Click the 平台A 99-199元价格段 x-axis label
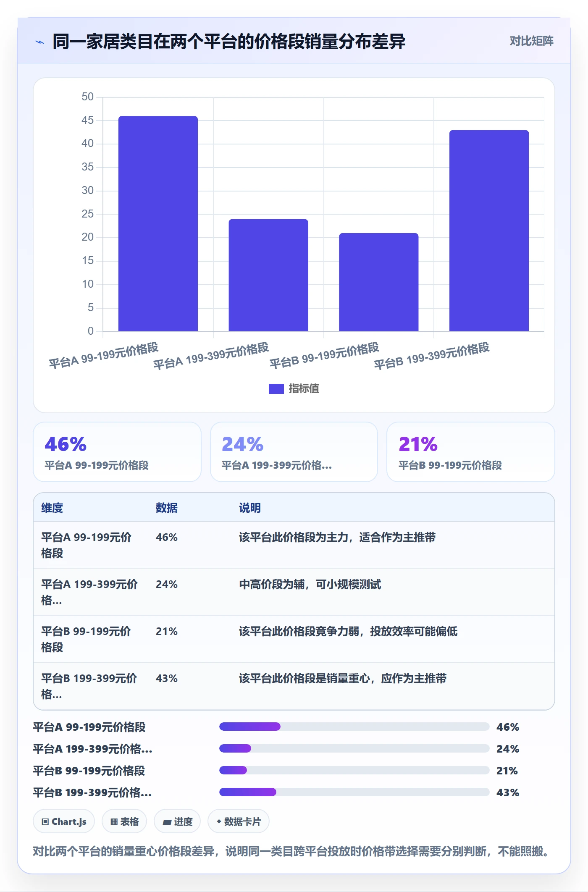 click(103, 355)
